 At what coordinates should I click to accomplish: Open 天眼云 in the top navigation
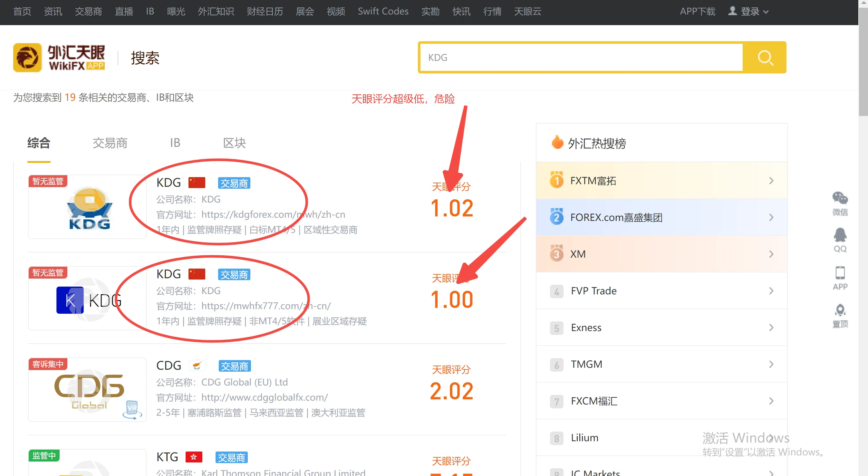point(528,11)
